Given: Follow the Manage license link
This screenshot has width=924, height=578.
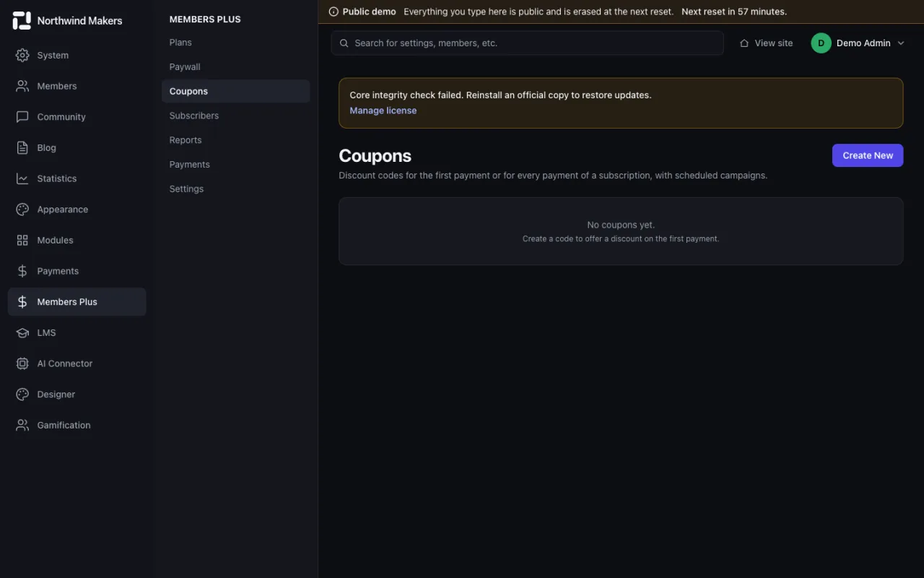Looking at the screenshot, I should click(383, 111).
